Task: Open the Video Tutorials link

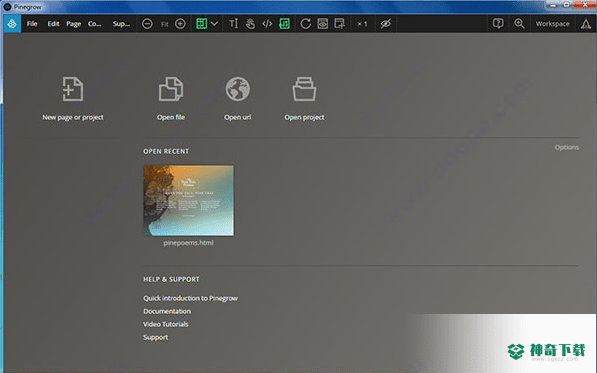Action: [166, 324]
